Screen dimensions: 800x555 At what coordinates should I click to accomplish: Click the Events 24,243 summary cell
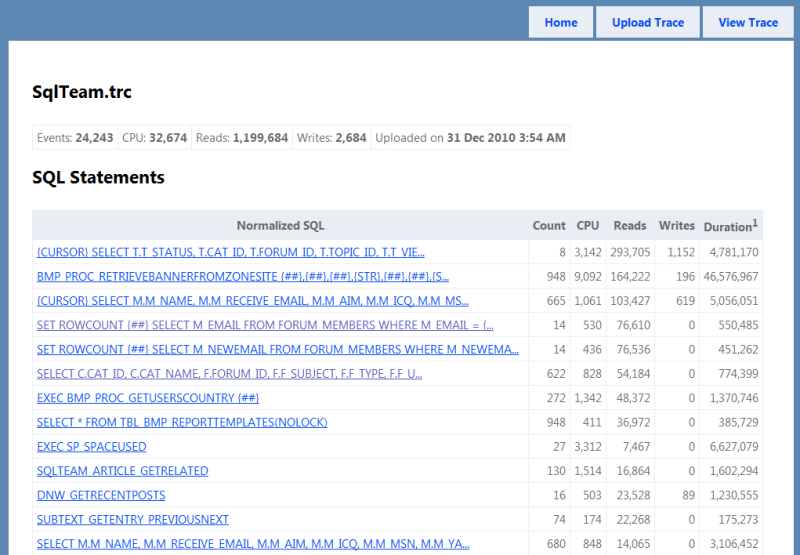point(75,138)
